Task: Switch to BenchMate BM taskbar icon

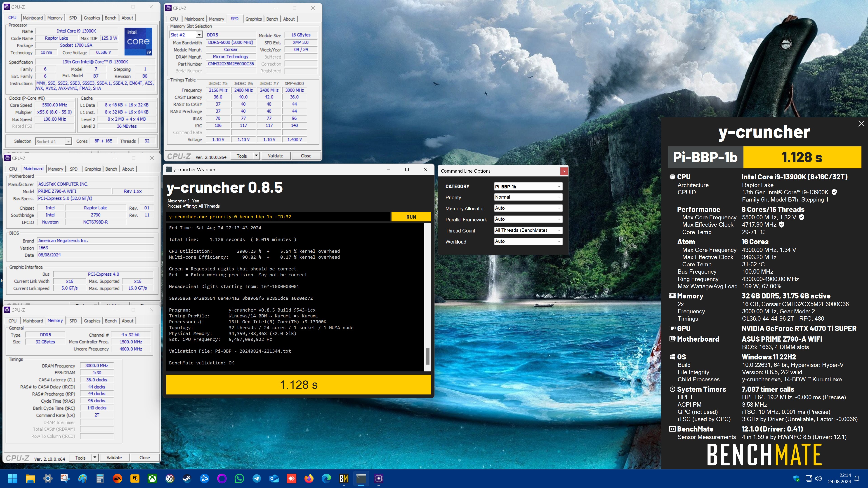Action: (344, 478)
